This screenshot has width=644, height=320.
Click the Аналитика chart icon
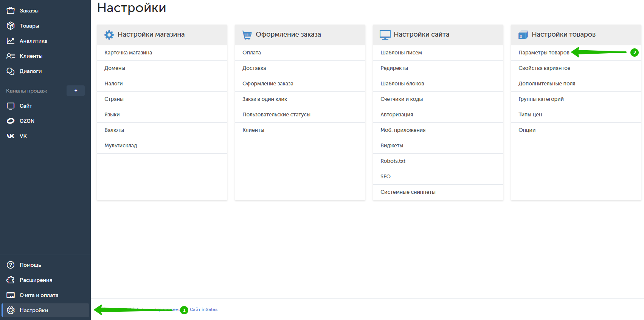pos(11,41)
